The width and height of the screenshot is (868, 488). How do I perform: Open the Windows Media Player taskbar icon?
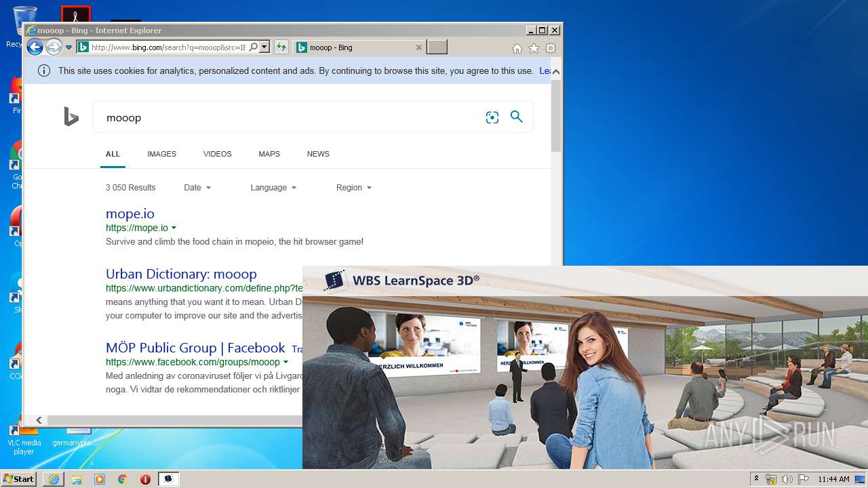click(x=100, y=479)
